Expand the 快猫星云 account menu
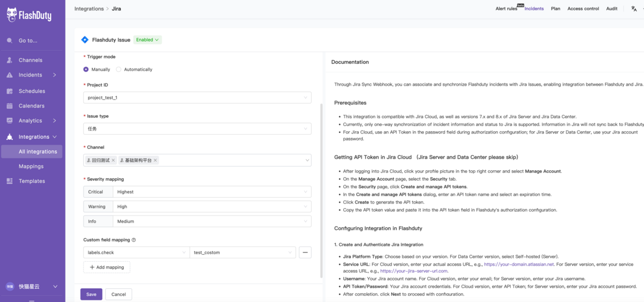Viewport: 644px width, 302px height. click(55, 286)
